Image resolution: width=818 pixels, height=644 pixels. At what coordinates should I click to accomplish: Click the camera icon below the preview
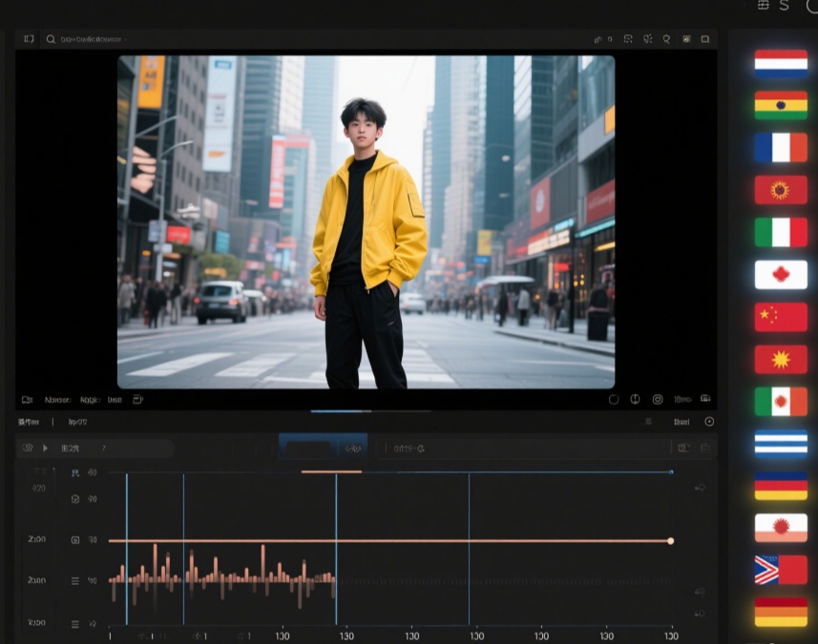[28, 400]
